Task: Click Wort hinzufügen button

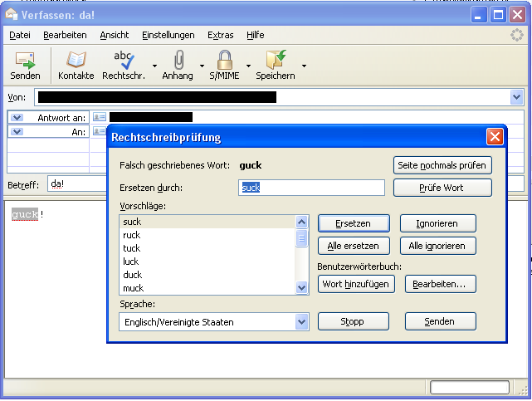Action: pyautogui.click(x=356, y=284)
